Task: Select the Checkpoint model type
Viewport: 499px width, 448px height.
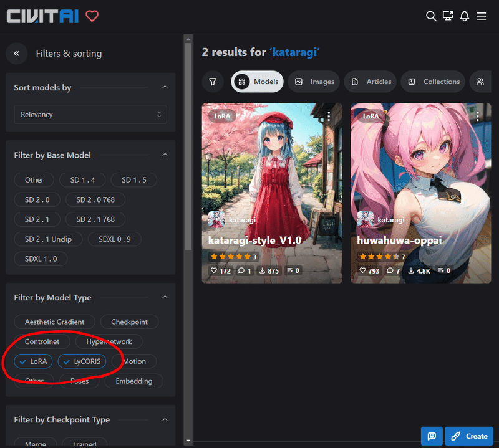Action: click(129, 322)
